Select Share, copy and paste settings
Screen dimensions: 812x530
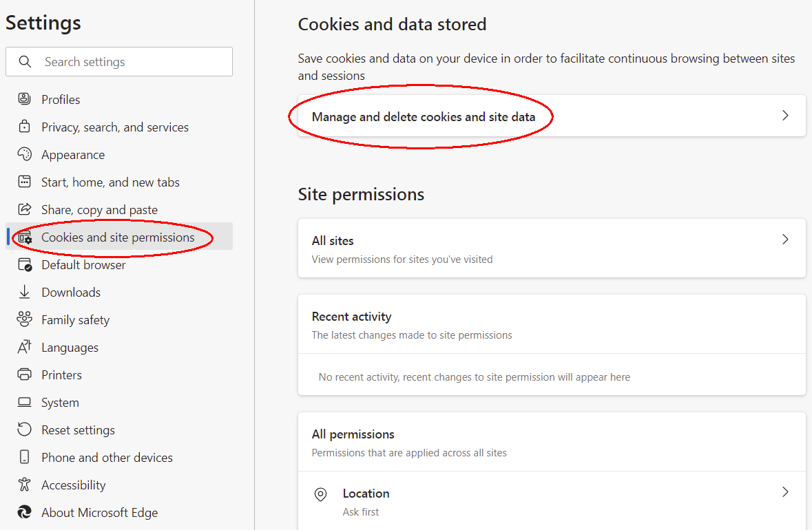[99, 210]
